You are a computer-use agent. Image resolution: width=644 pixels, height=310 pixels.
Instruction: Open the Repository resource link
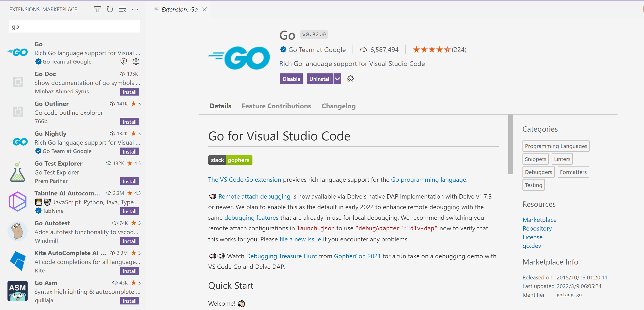(x=537, y=228)
